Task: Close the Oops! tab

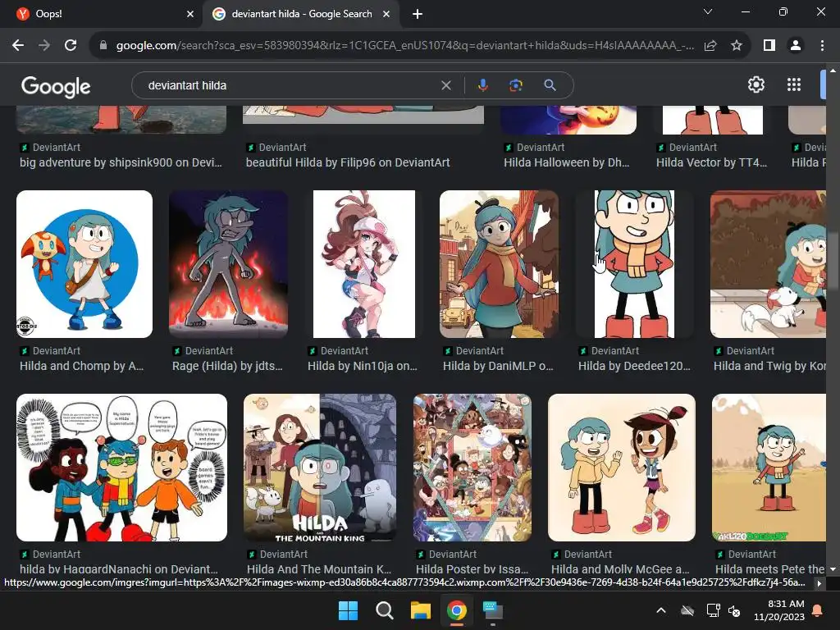Action: pyautogui.click(x=190, y=15)
